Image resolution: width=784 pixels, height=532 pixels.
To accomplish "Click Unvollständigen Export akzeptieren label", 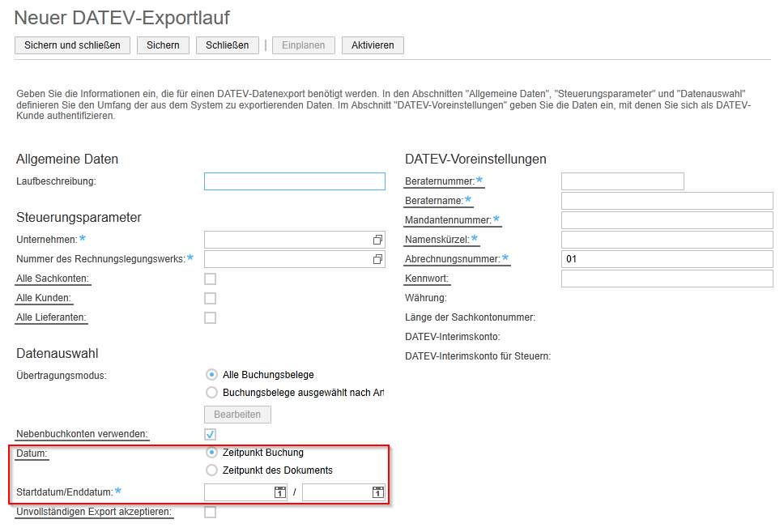I will tap(94, 512).
